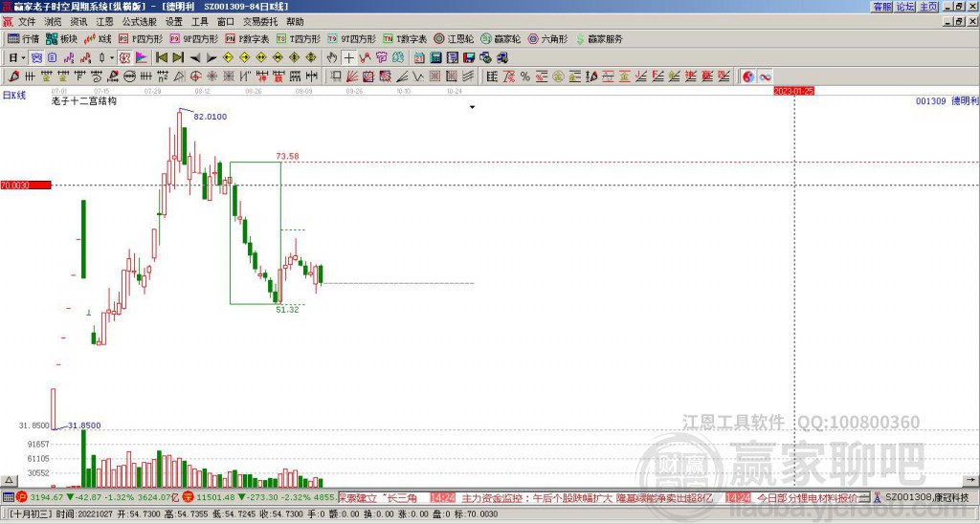This screenshot has height=524, width=980.
Task: Toggle the 权 price adjustment button
Action: (x=124, y=57)
